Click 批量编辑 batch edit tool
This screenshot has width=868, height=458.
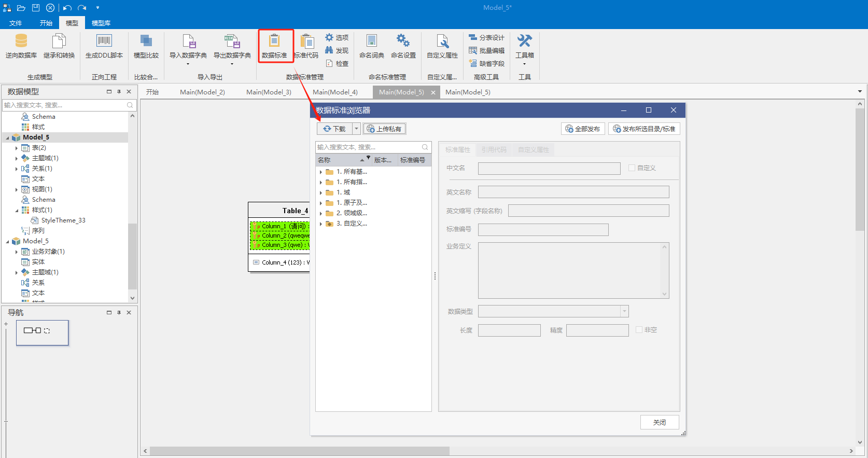pyautogui.click(x=486, y=50)
